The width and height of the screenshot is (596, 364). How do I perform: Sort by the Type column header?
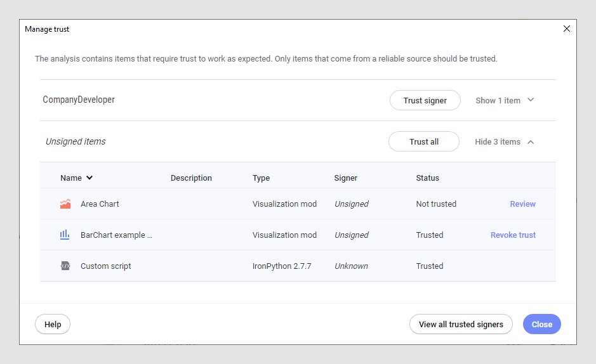[x=261, y=178]
